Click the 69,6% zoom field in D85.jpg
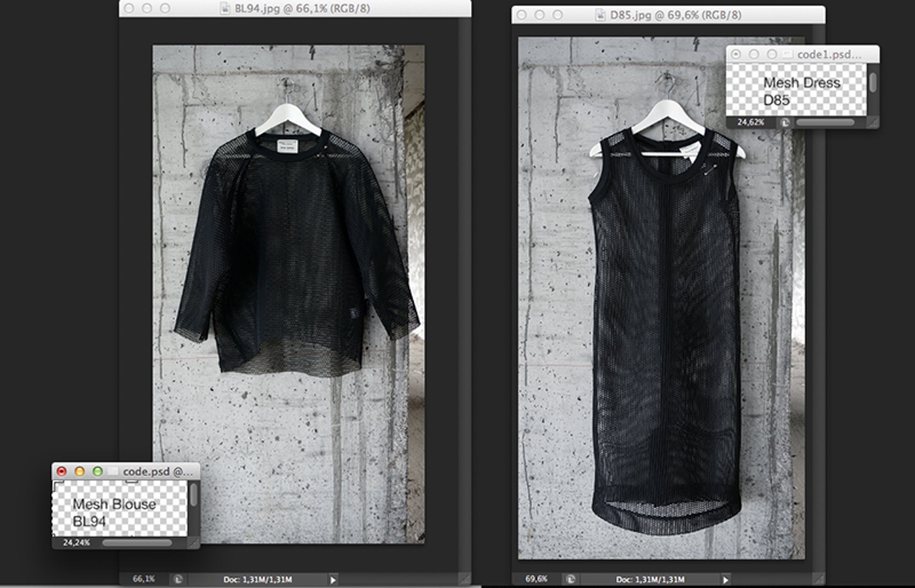The height and width of the screenshot is (588, 915). pos(536,579)
